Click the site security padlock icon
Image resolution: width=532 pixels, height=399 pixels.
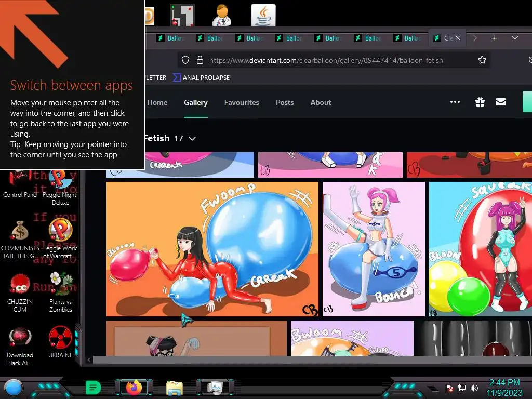(x=200, y=60)
